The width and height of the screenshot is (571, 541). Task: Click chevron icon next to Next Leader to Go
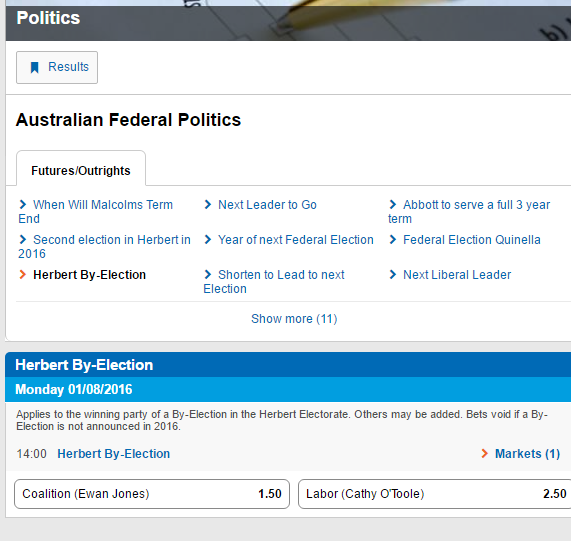(x=208, y=205)
